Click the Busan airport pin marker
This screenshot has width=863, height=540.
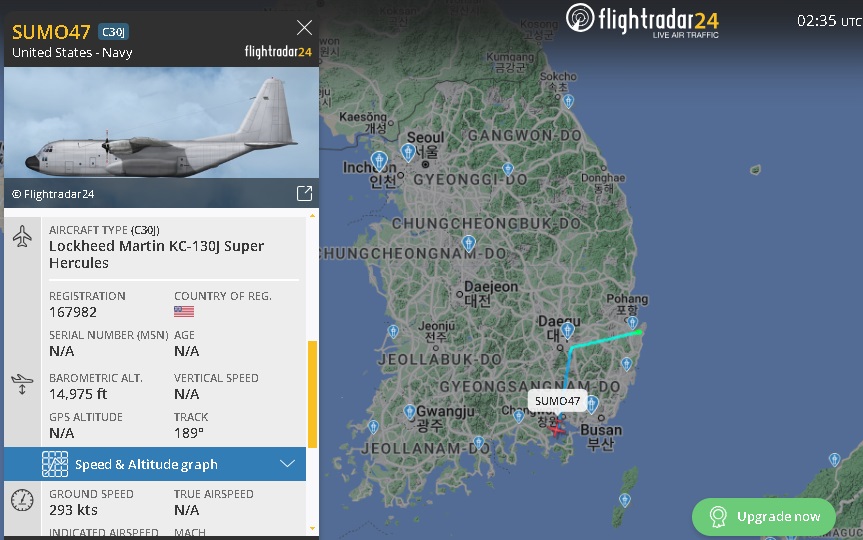coord(592,404)
